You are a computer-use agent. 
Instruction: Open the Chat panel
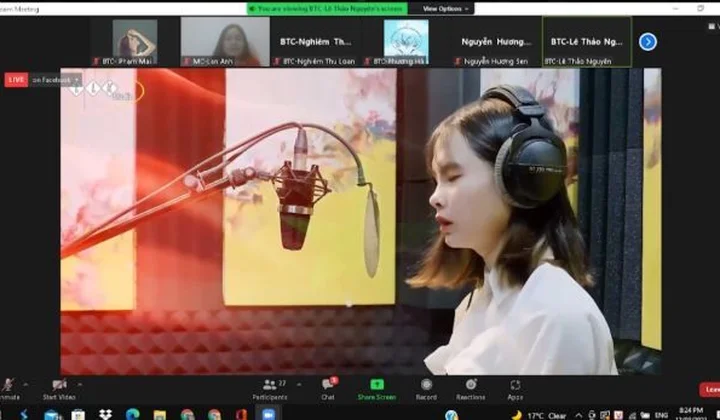328,389
